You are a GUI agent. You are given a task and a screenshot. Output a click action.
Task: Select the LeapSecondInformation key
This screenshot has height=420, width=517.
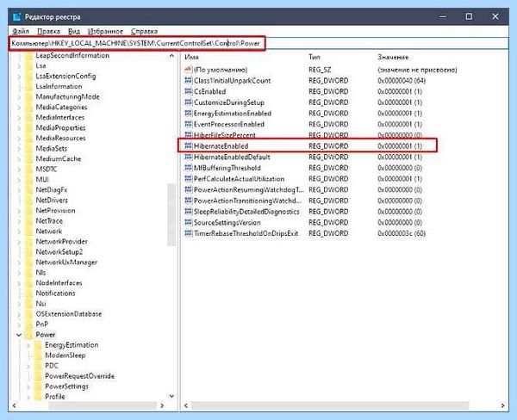72,55
